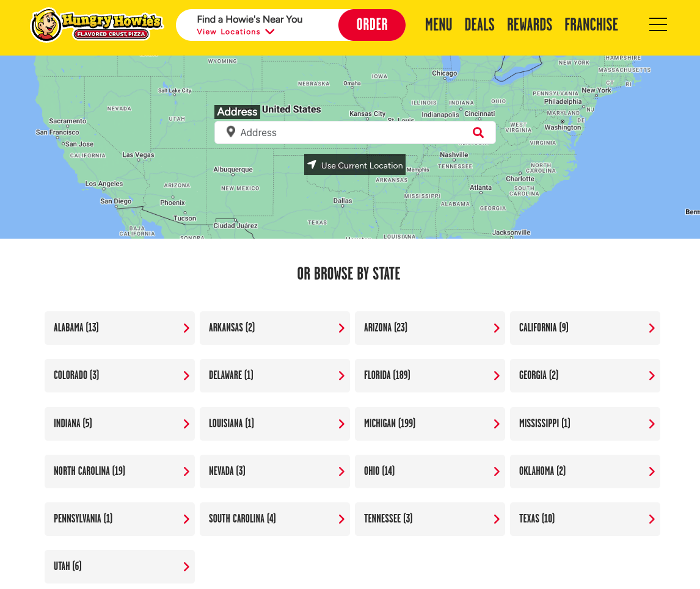Click chevron arrow on Utah row
This screenshot has height=589, width=700.
(186, 567)
